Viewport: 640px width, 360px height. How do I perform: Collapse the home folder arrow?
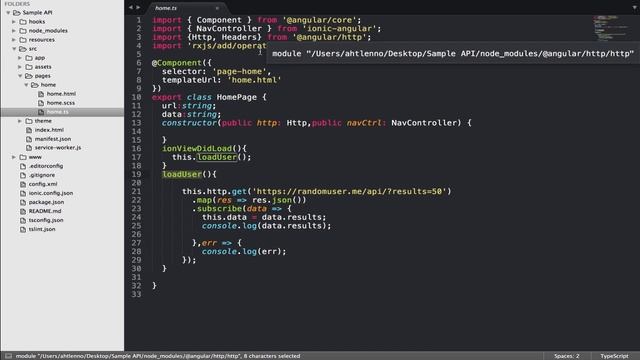26,85
